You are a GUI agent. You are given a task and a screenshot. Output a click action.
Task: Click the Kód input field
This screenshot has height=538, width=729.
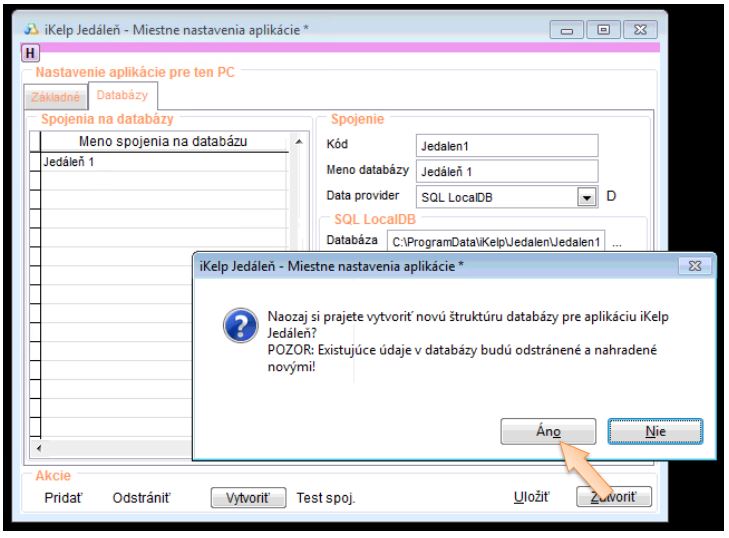(x=506, y=145)
